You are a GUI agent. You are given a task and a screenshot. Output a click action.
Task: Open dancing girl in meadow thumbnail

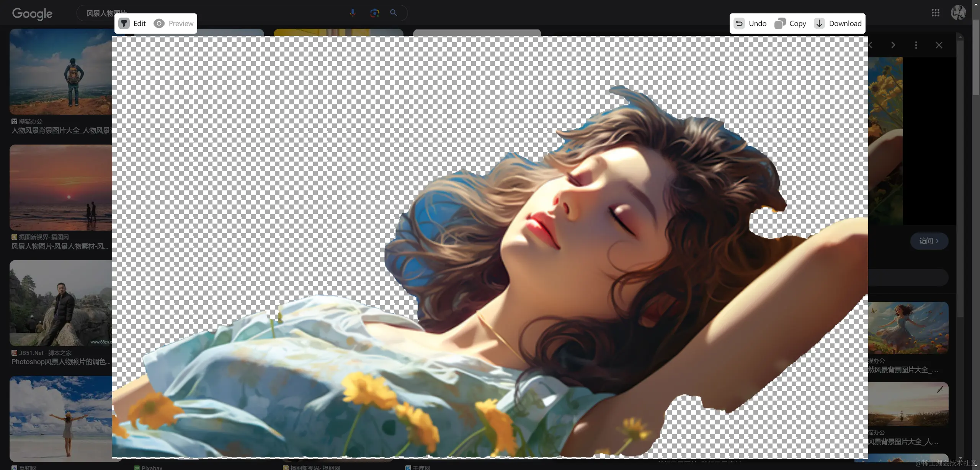coord(908,328)
